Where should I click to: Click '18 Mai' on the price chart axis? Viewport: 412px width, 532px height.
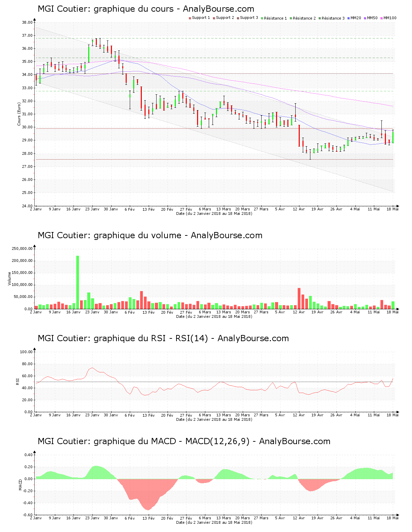(x=393, y=209)
